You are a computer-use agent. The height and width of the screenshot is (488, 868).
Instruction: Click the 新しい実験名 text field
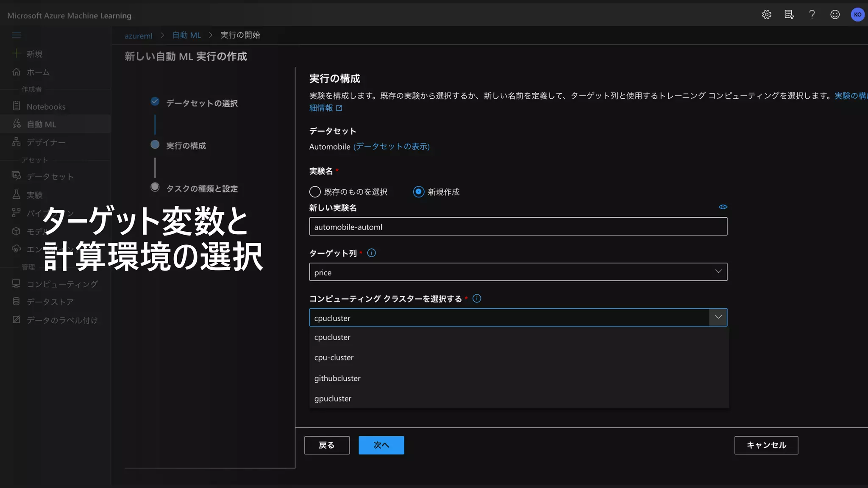(518, 227)
